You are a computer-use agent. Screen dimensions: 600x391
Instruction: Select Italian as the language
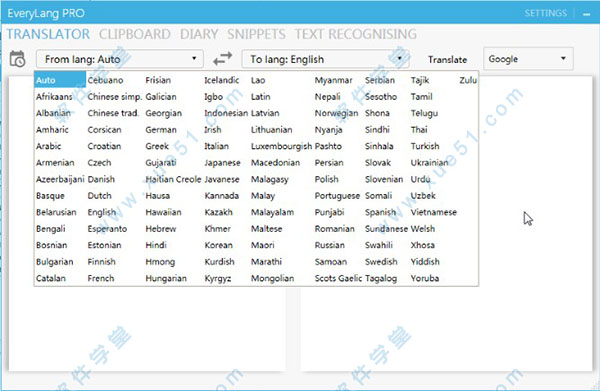[216, 146]
